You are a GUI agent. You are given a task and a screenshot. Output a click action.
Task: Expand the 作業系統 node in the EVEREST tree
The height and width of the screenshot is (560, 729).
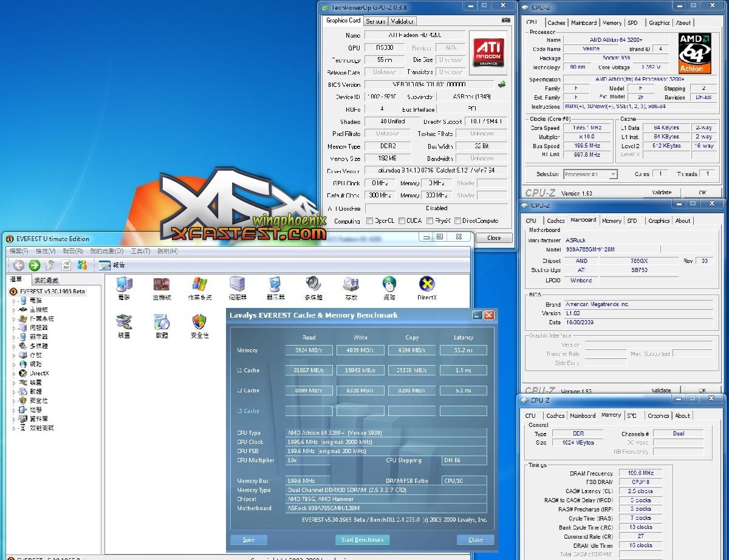point(15,319)
